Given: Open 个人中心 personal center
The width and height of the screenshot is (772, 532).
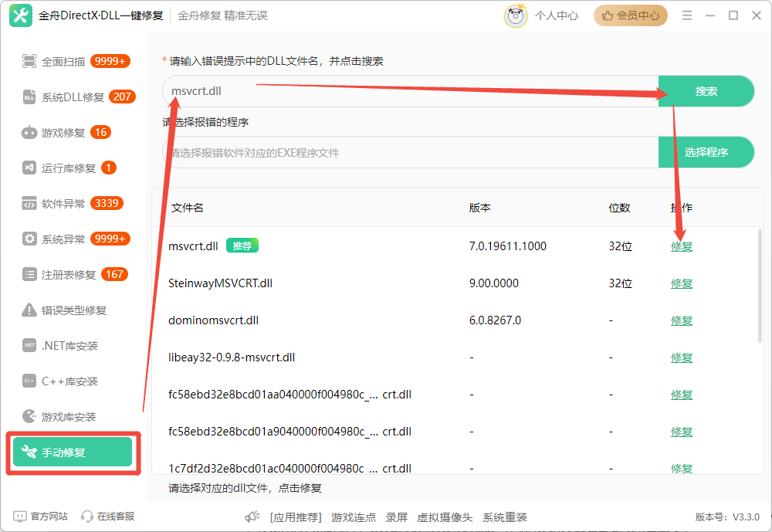Looking at the screenshot, I should 557,15.
